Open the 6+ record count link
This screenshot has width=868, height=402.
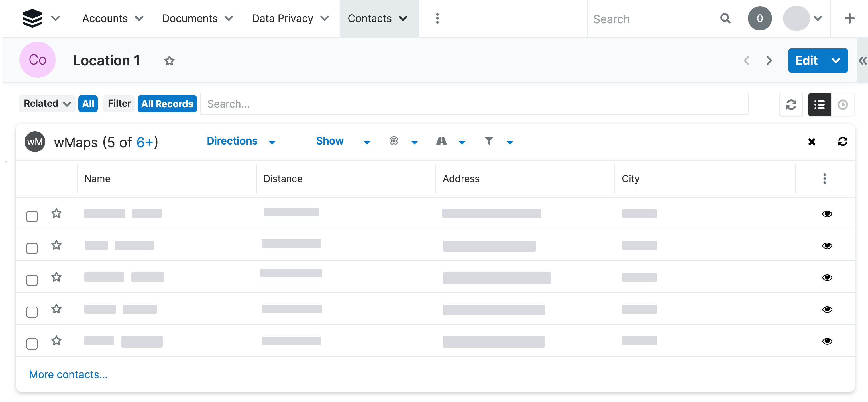[145, 142]
